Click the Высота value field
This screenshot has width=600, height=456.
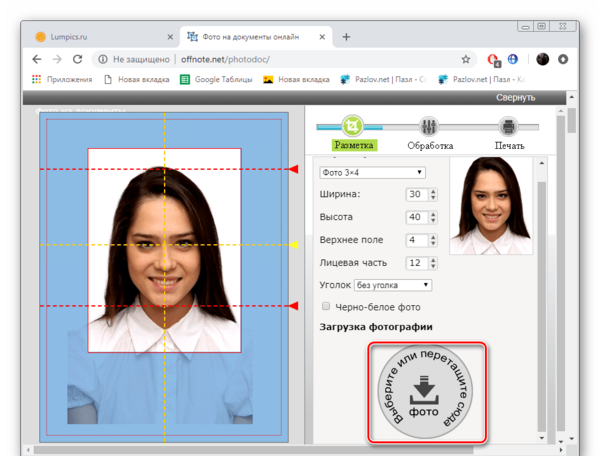(417, 217)
